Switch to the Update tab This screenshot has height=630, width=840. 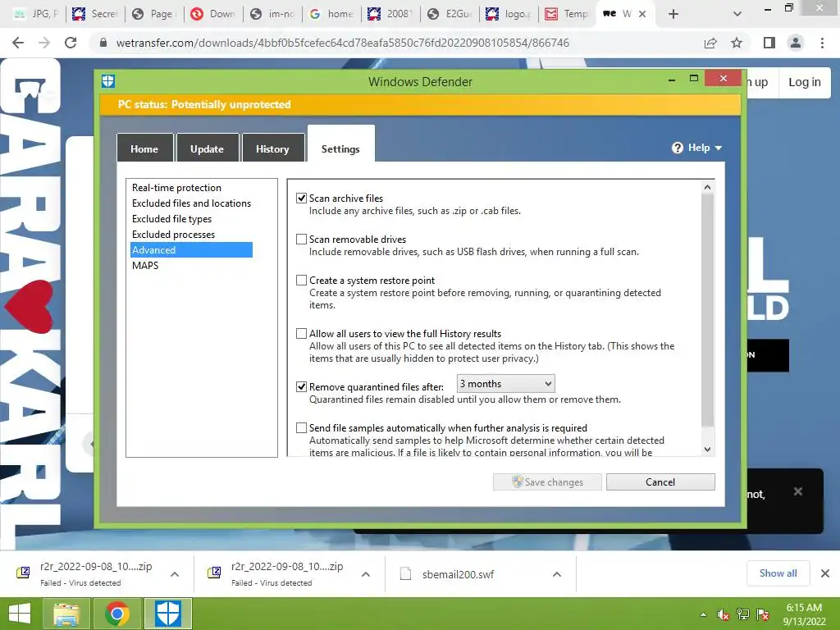coord(208,149)
